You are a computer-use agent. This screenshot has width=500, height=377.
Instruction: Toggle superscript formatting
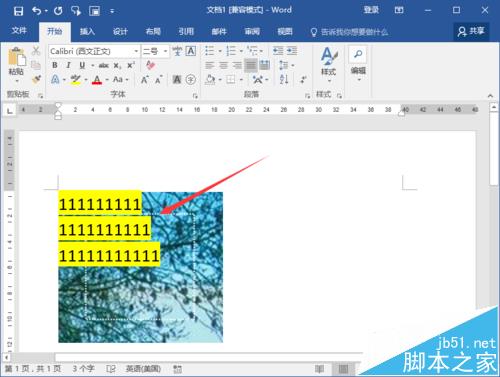coord(131,65)
